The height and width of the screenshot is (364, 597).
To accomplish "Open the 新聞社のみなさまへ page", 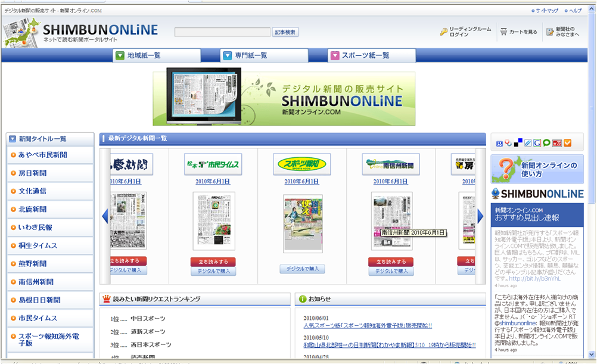I will point(562,32).
